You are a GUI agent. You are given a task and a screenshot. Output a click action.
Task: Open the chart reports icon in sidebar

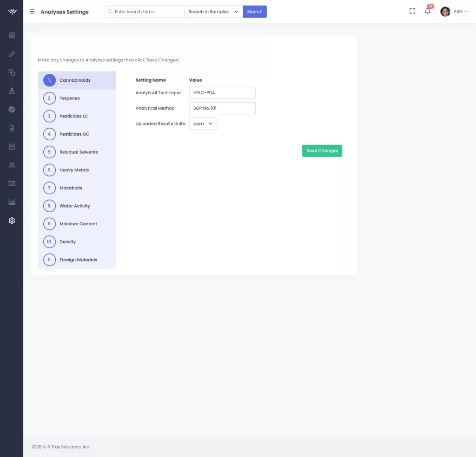pyautogui.click(x=12, y=202)
